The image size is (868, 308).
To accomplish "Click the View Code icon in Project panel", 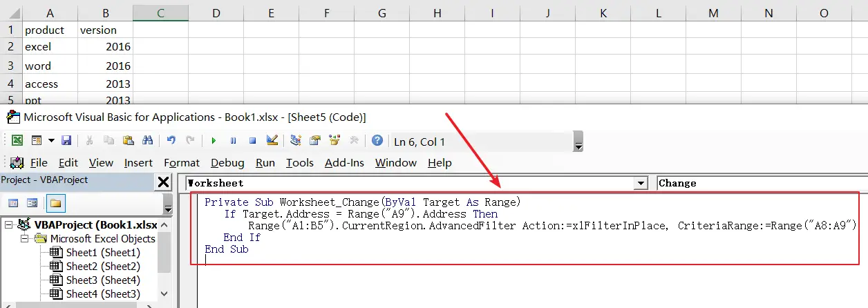I will 12,203.
